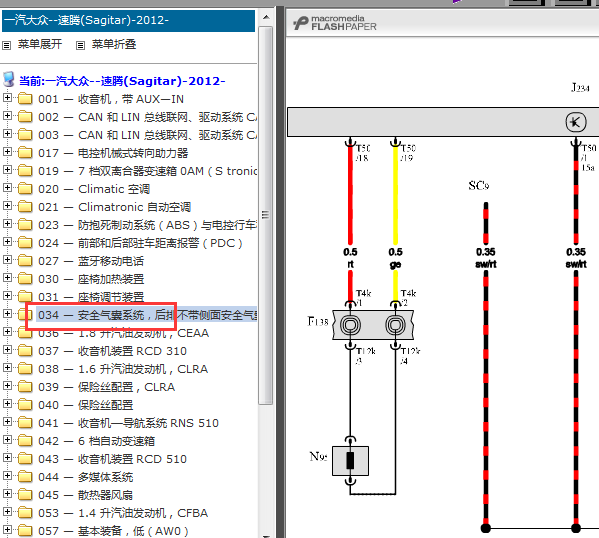Click folder icon of 002 CAN 和 LIN
Image resolution: width=599 pixels, height=538 pixels.
click(25, 116)
